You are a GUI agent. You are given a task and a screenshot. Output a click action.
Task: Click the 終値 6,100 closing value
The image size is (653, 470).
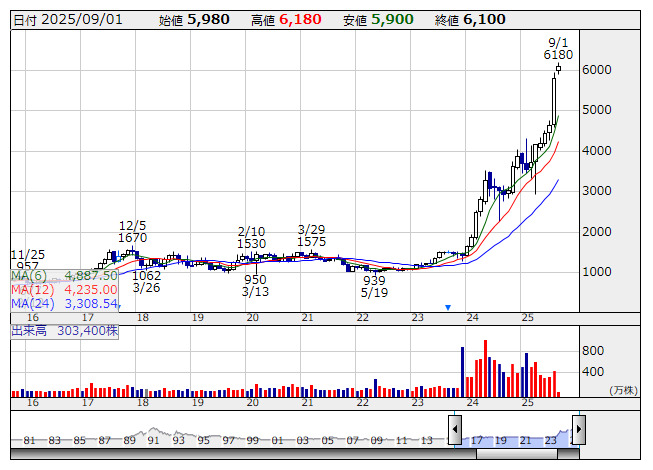468,19
